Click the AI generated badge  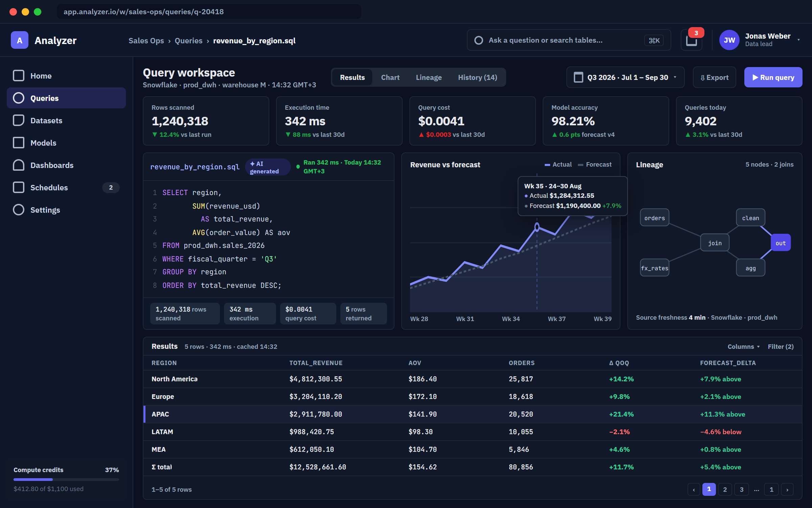(268, 167)
